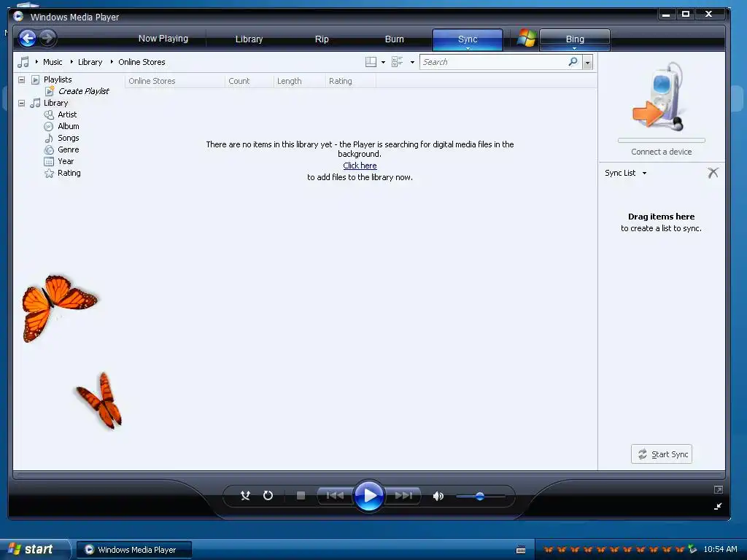Open the Now Playing tab

pos(163,39)
